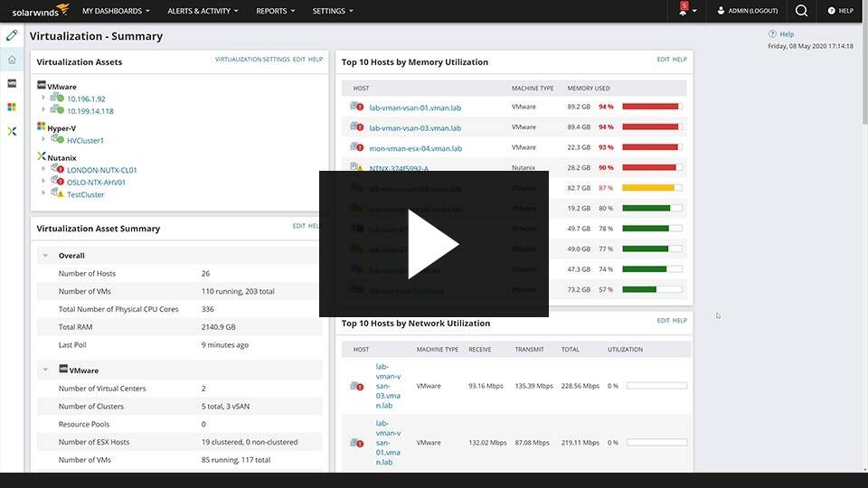Select the Nutanix X icon in sidebar
This screenshot has height=488, width=868.
click(x=12, y=131)
